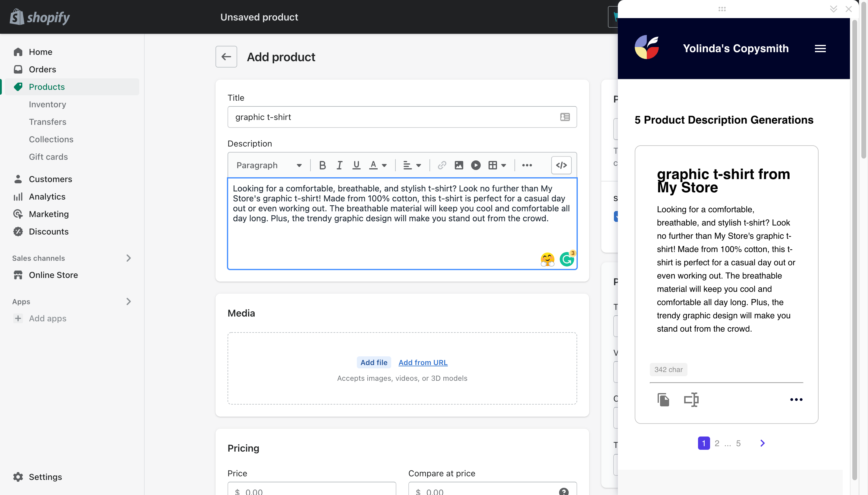868x495 pixels.
Task: Click the underline formatting icon
Action: coord(356,165)
